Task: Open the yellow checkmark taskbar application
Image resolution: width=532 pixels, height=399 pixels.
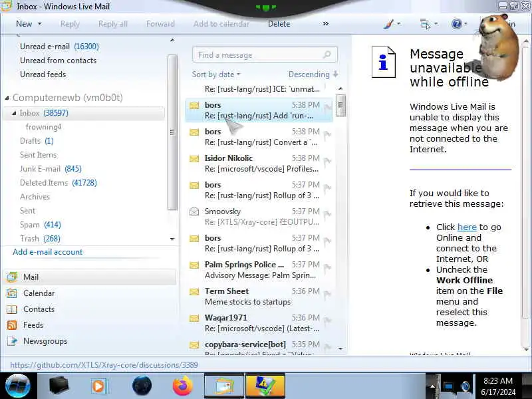Action: (265, 386)
